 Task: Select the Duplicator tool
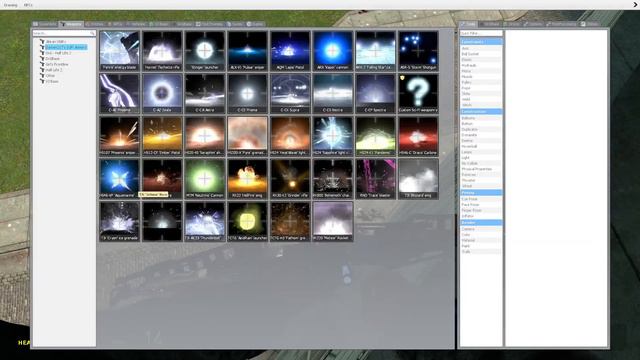tap(481, 129)
